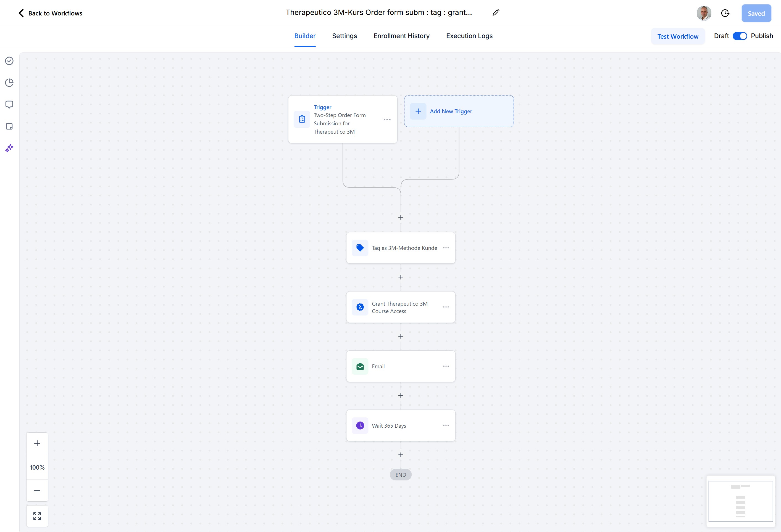The height and width of the screenshot is (532, 781).
Task: Click the pencil icon to rename workflow
Action: point(496,13)
